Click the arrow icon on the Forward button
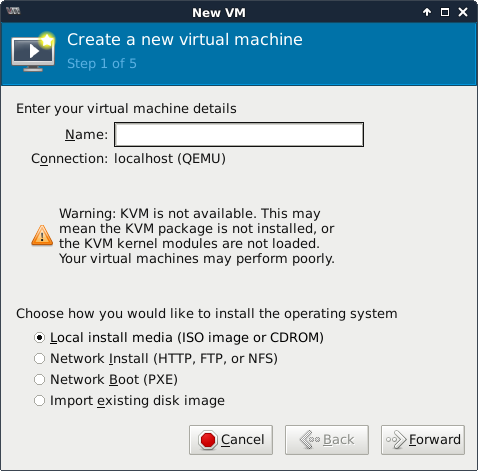478x471 pixels. (x=396, y=440)
